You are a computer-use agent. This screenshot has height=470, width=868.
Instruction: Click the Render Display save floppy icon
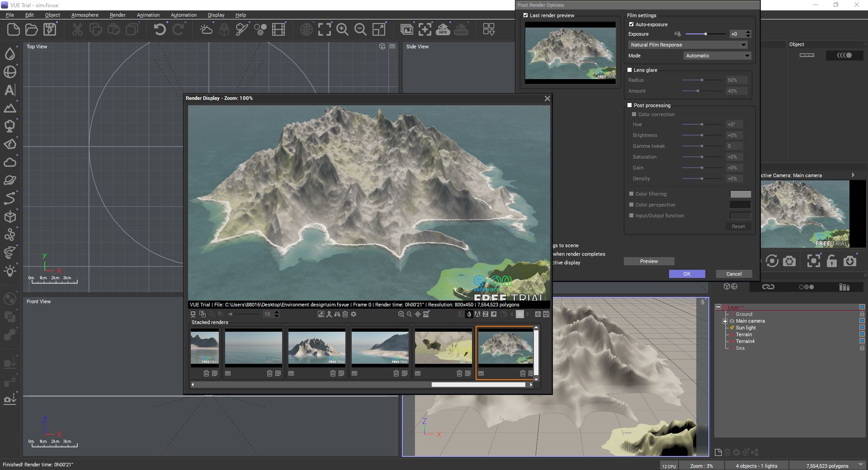[x=546, y=314]
